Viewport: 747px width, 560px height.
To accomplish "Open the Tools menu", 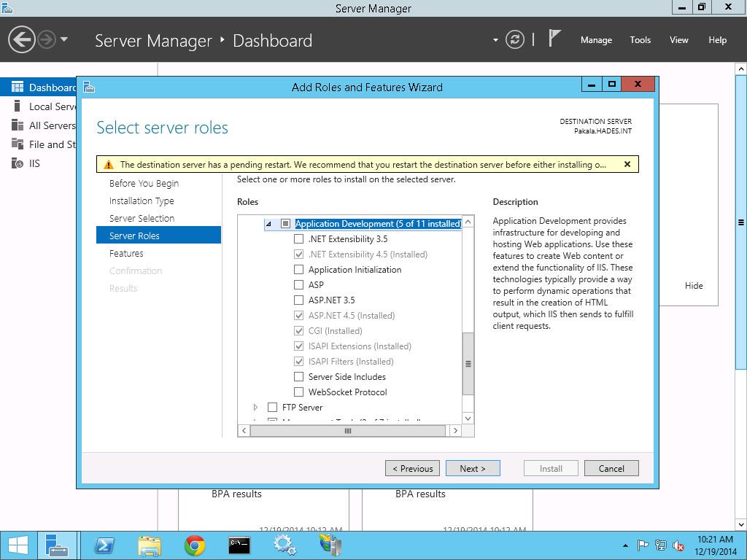I will coord(640,40).
